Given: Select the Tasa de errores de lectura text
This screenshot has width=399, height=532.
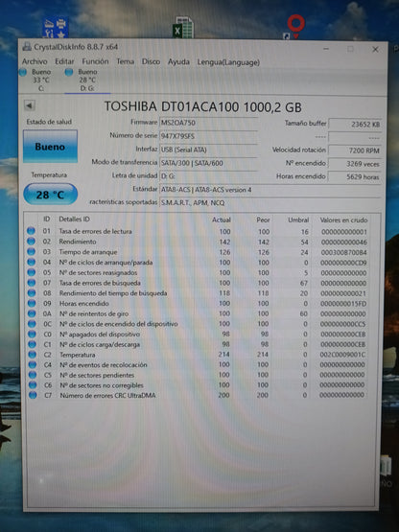Looking at the screenshot, I should tap(95, 231).
